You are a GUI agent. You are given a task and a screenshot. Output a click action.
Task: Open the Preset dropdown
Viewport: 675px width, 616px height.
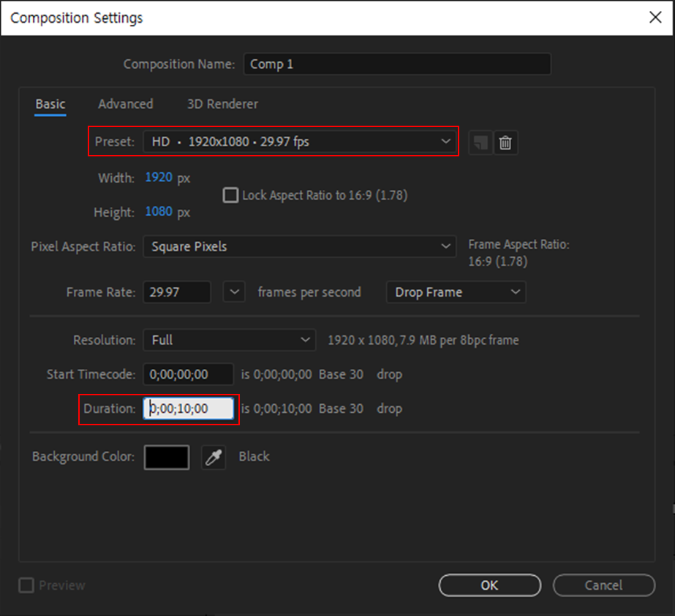click(299, 142)
